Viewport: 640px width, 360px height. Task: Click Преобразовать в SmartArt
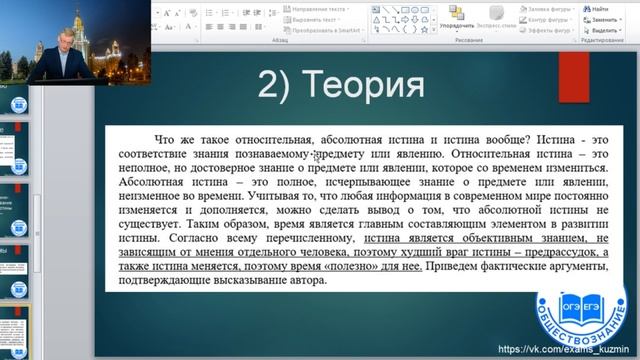[x=324, y=30]
